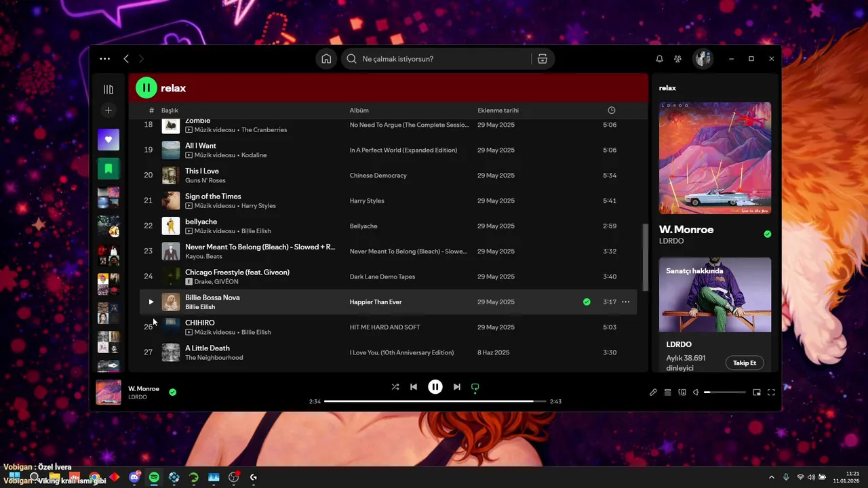Open the friend activity icon

click(677, 59)
